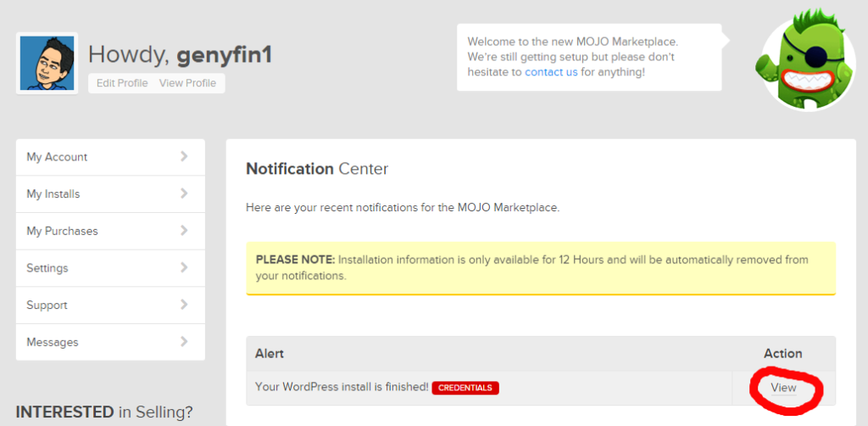
Task: Click View for the WordPress install alert
Action: (x=783, y=388)
